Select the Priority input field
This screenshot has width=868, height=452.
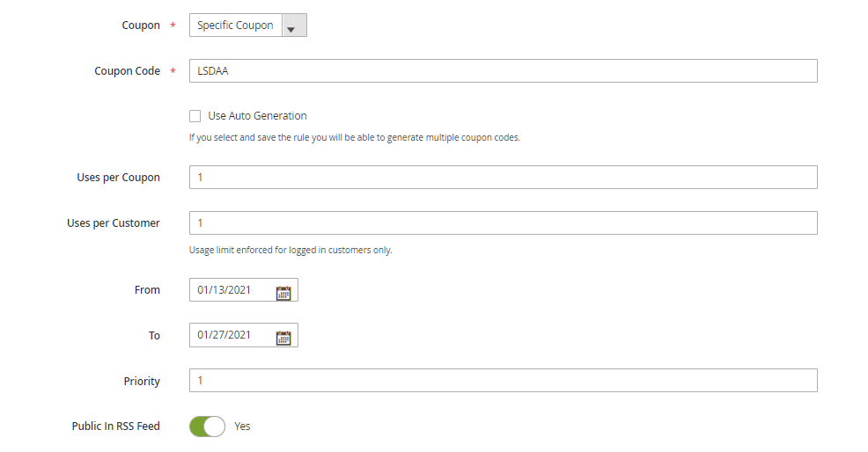503,381
